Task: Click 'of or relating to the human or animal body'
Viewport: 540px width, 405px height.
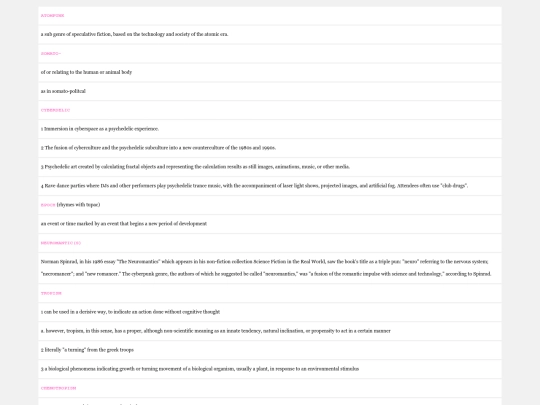Action: 86,72
